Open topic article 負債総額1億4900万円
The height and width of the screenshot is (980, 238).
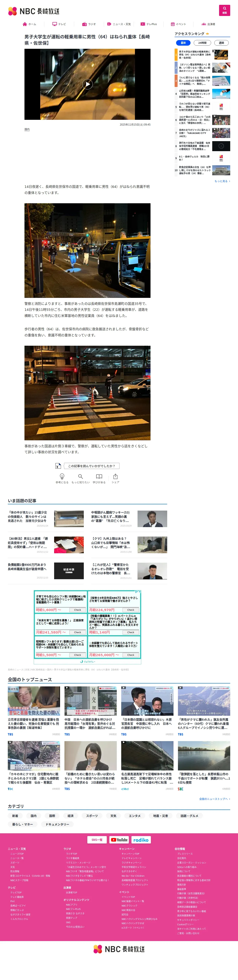46,571
